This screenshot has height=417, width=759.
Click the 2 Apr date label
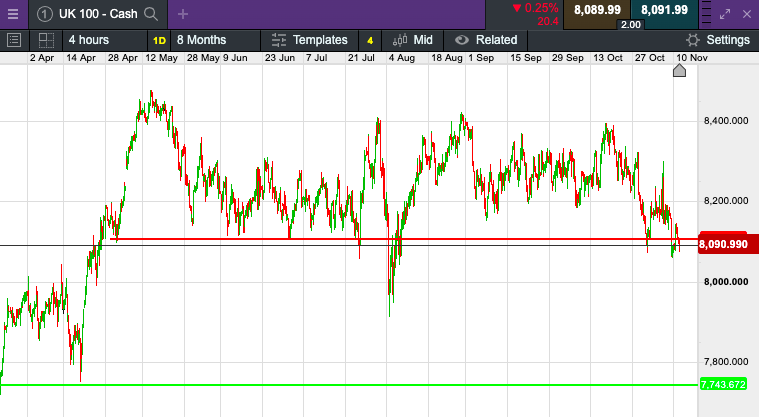42,58
